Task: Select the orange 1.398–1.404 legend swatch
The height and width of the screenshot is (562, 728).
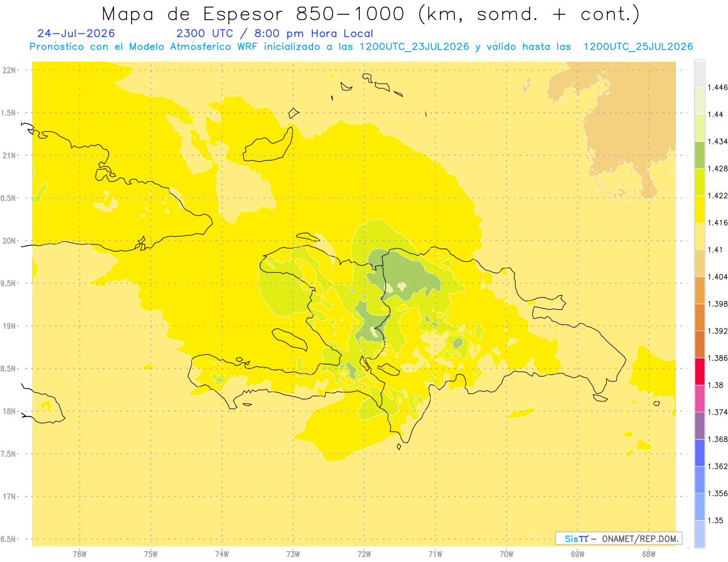Action: (699, 290)
